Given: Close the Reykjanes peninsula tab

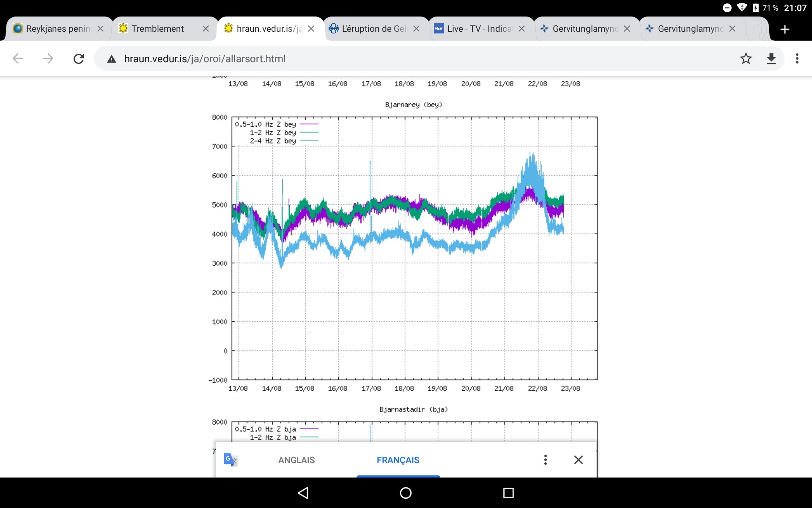Looking at the screenshot, I should 100,29.
